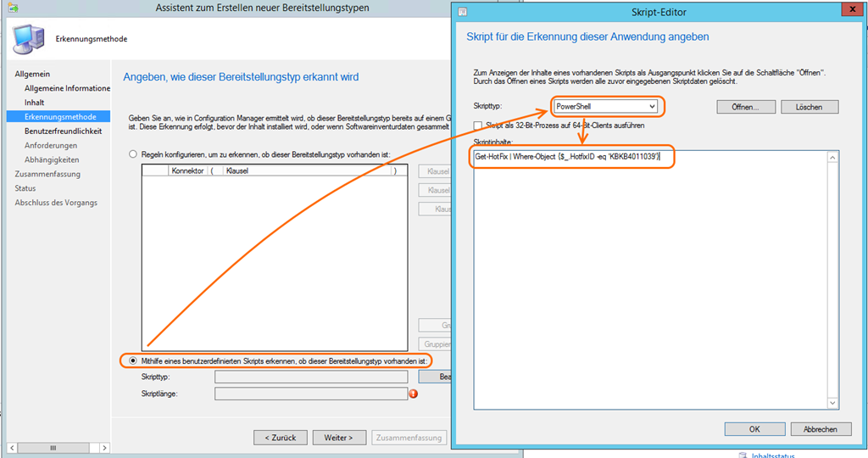Click the red error icon beside Skriptlänge
This screenshot has width=868, height=458.
(x=414, y=394)
